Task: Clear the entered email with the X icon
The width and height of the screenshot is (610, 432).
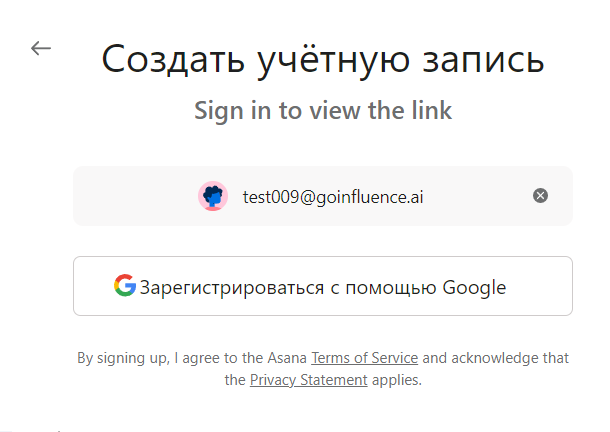Action: [540, 196]
